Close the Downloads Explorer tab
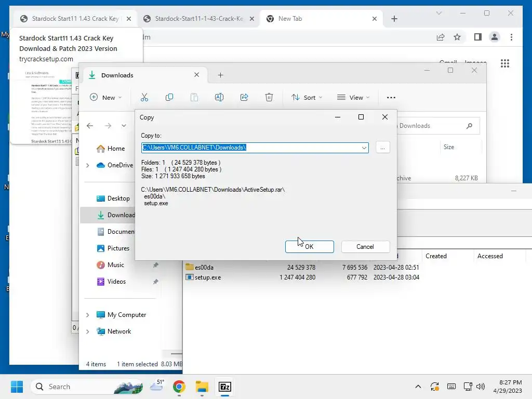 [x=196, y=75]
